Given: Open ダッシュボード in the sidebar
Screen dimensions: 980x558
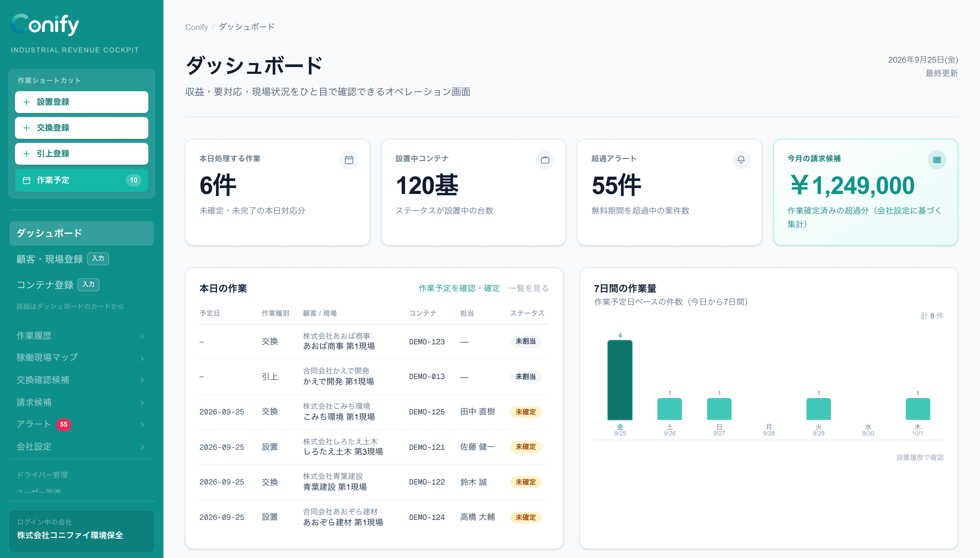Looking at the screenshot, I should (82, 233).
